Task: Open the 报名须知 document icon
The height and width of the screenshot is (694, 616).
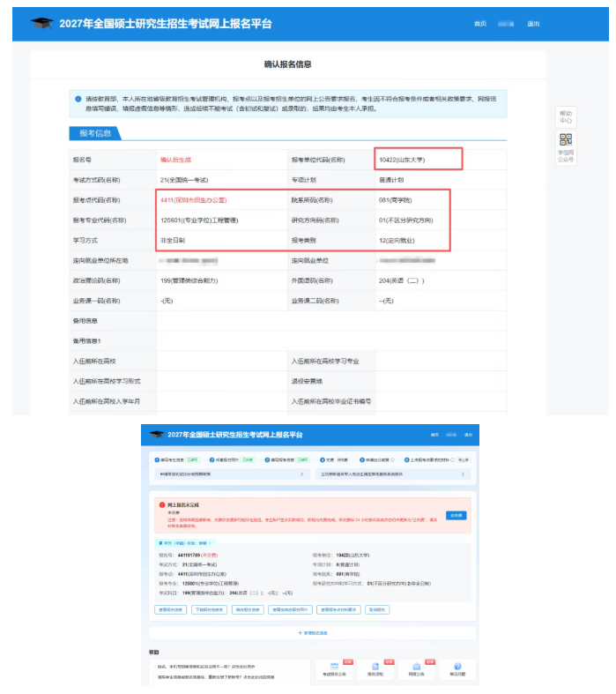Action: (x=375, y=667)
